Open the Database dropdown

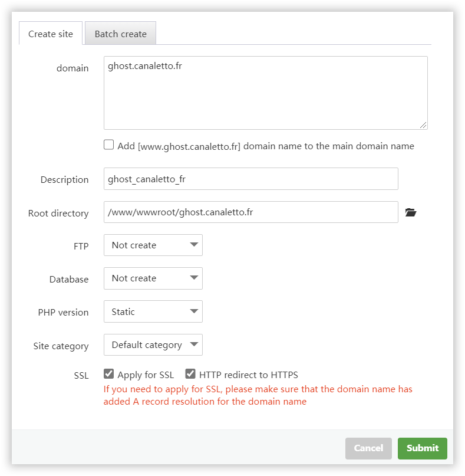point(153,278)
